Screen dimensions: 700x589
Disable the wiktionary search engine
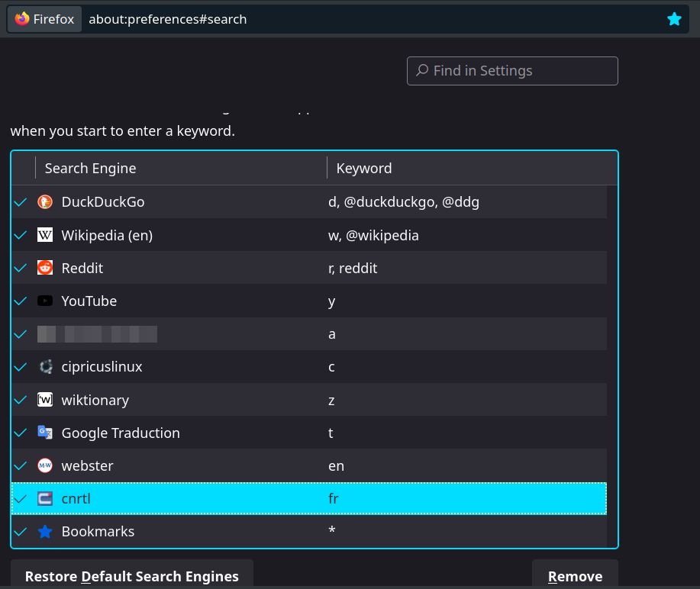click(x=21, y=400)
